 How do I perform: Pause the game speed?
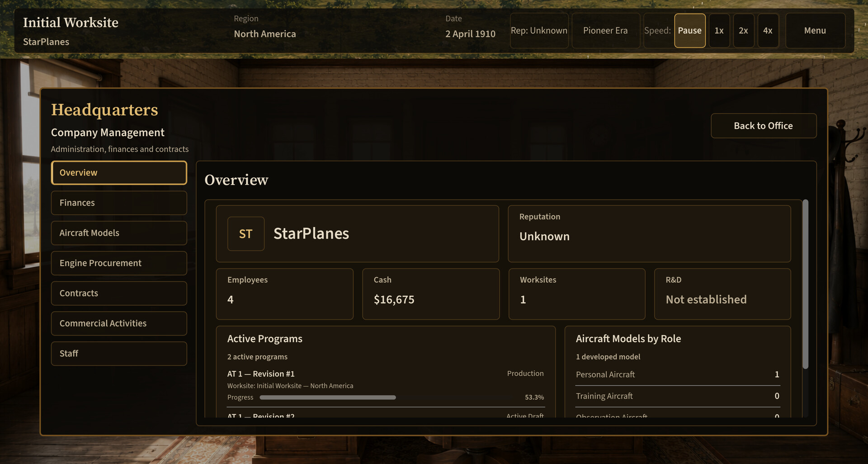click(x=689, y=30)
